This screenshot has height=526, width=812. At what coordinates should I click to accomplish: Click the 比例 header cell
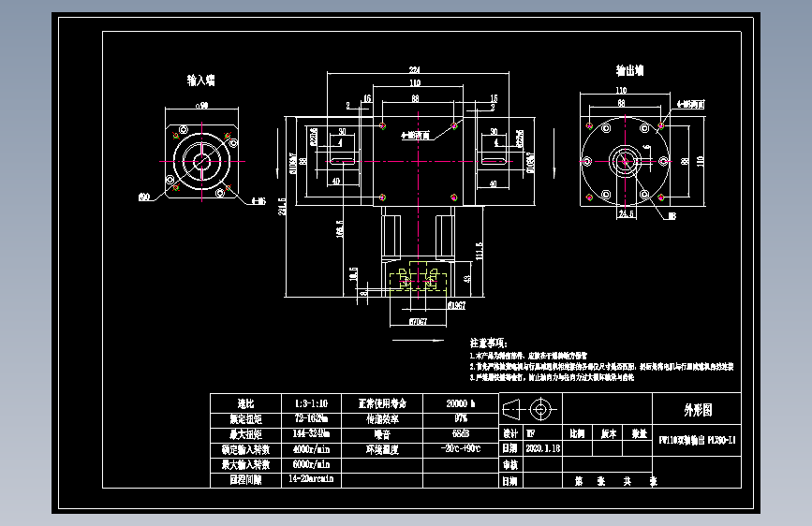[578, 433]
